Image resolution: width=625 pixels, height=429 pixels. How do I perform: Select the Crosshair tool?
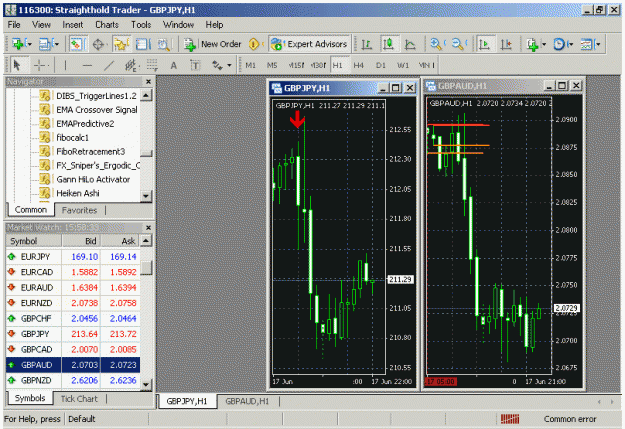click(x=39, y=65)
